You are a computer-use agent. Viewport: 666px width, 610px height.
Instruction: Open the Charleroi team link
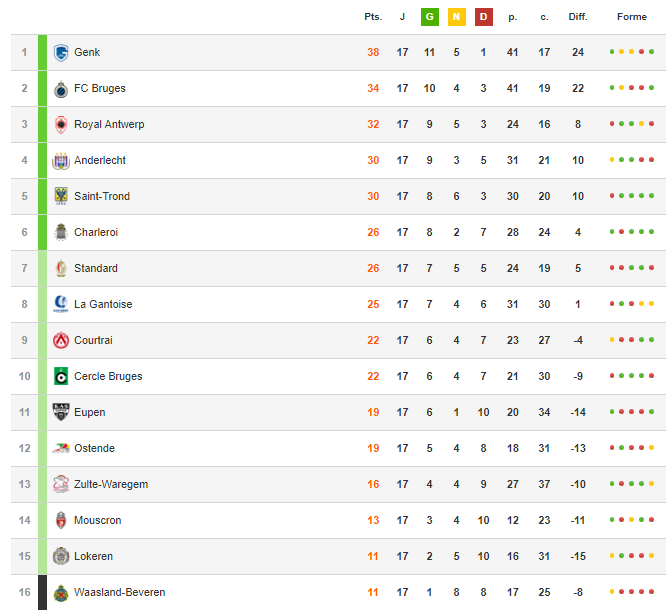[96, 232]
